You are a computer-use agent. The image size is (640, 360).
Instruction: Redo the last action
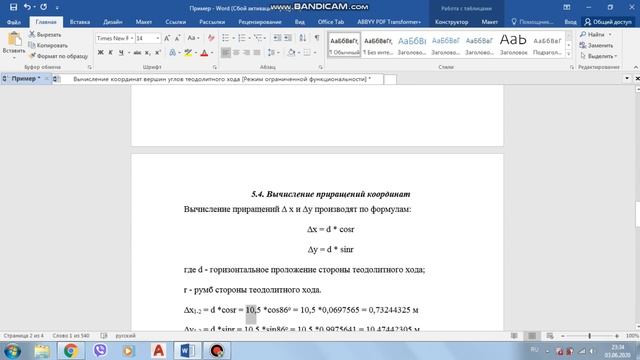coord(43,7)
